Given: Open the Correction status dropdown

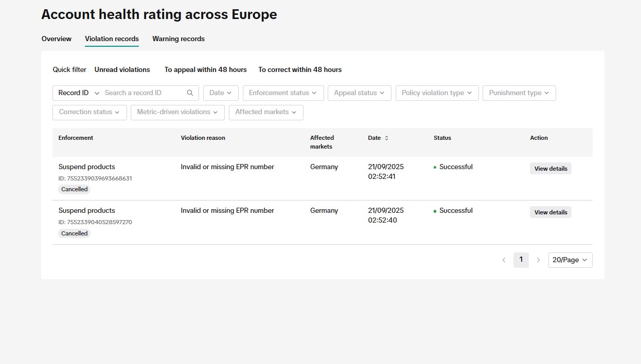Looking at the screenshot, I should (89, 112).
